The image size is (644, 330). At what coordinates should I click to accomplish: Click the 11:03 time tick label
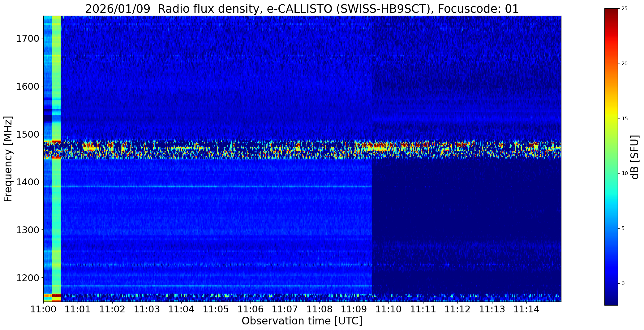coord(147,309)
